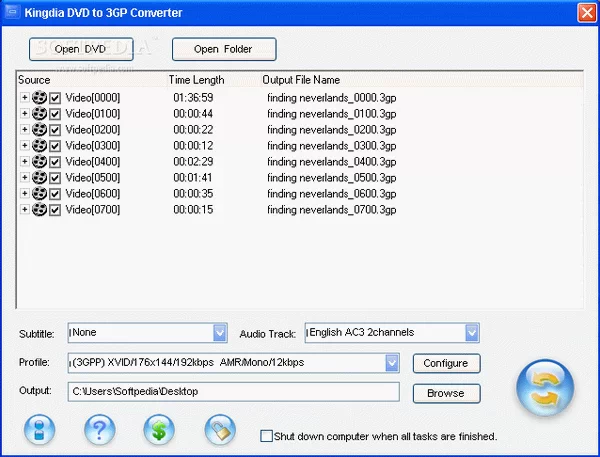Image resolution: width=600 pixels, height=457 pixels.
Task: Uncheck the Video[0600] checkbox
Action: point(55,194)
